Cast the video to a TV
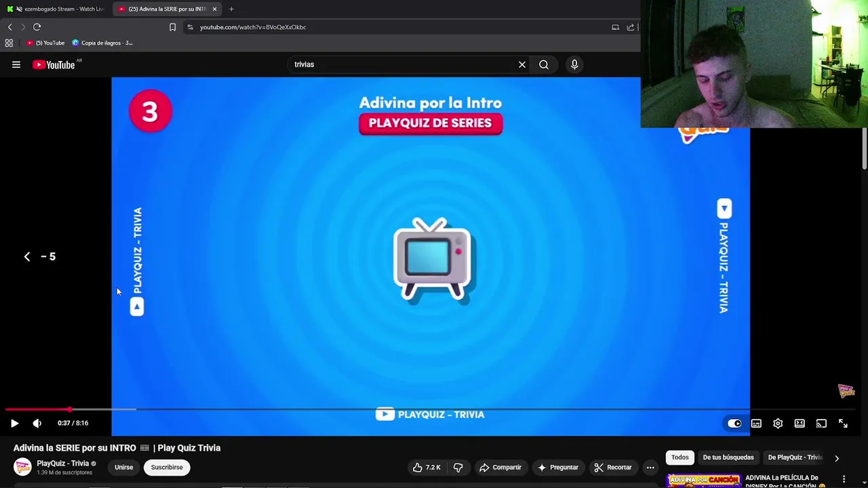Viewport: 868px width, 488px height. click(821, 424)
